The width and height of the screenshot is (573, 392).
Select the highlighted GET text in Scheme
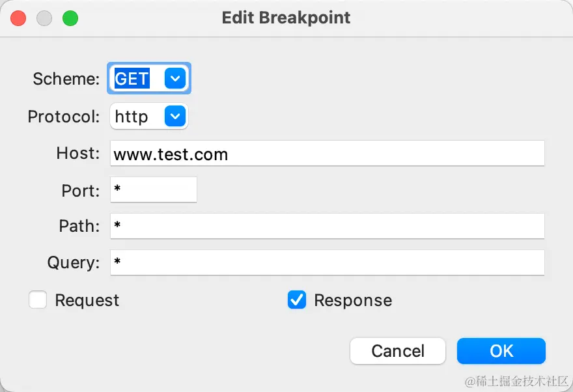[132, 79]
